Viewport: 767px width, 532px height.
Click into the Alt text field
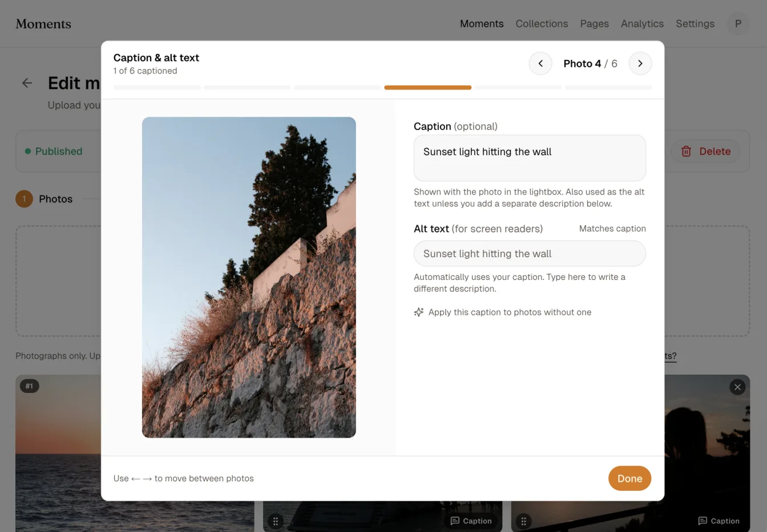tap(530, 254)
